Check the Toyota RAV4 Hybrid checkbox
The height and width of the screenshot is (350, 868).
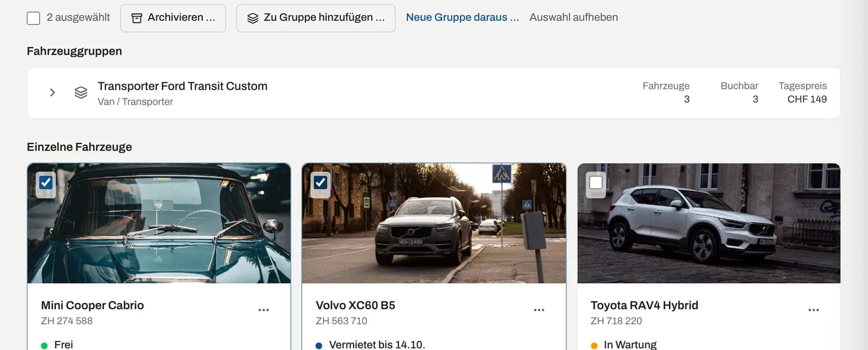596,183
